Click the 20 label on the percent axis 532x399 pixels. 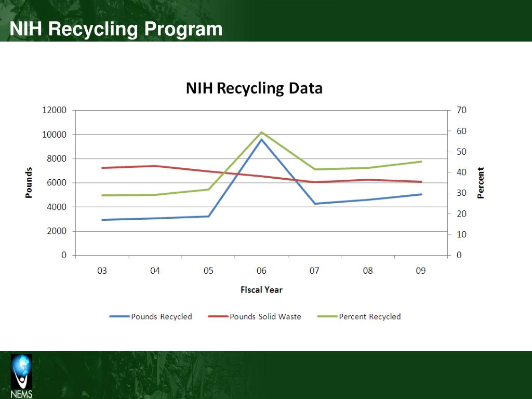(x=461, y=214)
